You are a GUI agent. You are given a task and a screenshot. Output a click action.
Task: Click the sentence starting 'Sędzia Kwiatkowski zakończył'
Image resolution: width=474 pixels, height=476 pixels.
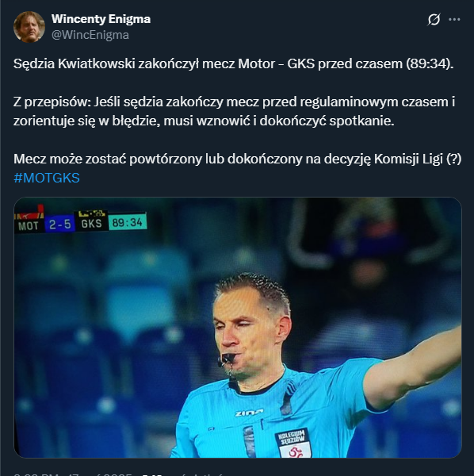tap(234, 63)
